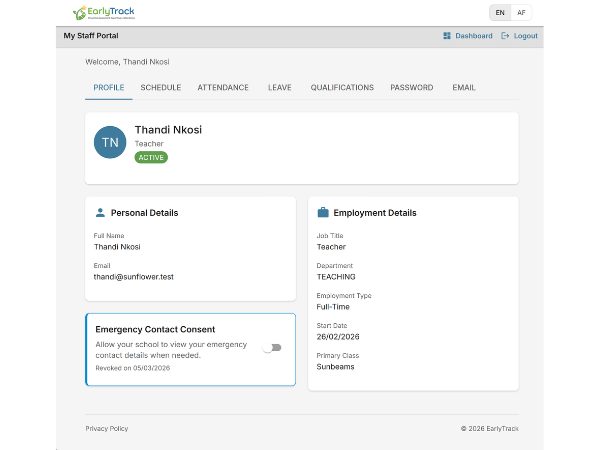
Task: Click the Personal Details heading
Action: [145, 213]
